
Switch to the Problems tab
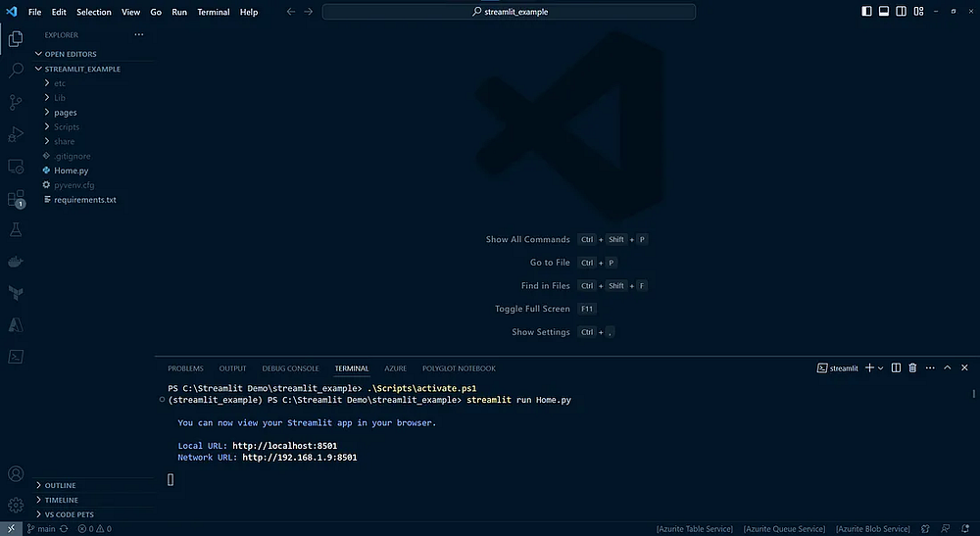[x=185, y=368]
